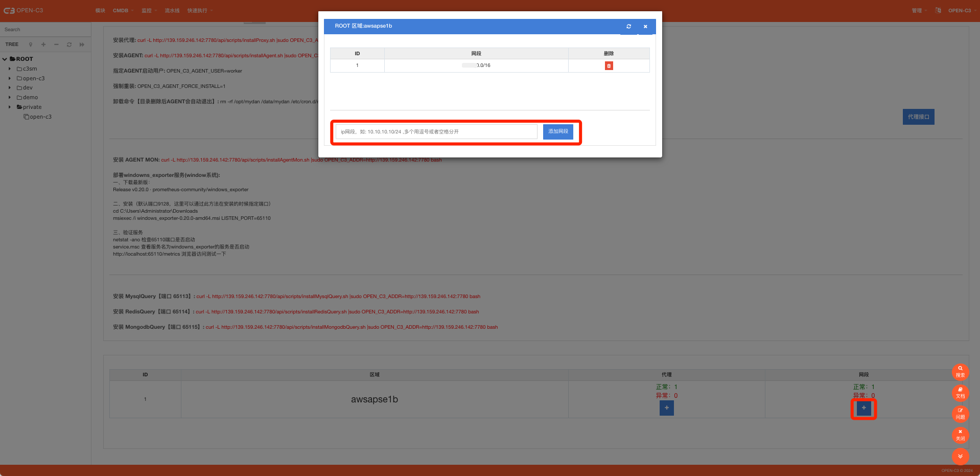Click the installProxy.sh curl command

tap(228, 40)
